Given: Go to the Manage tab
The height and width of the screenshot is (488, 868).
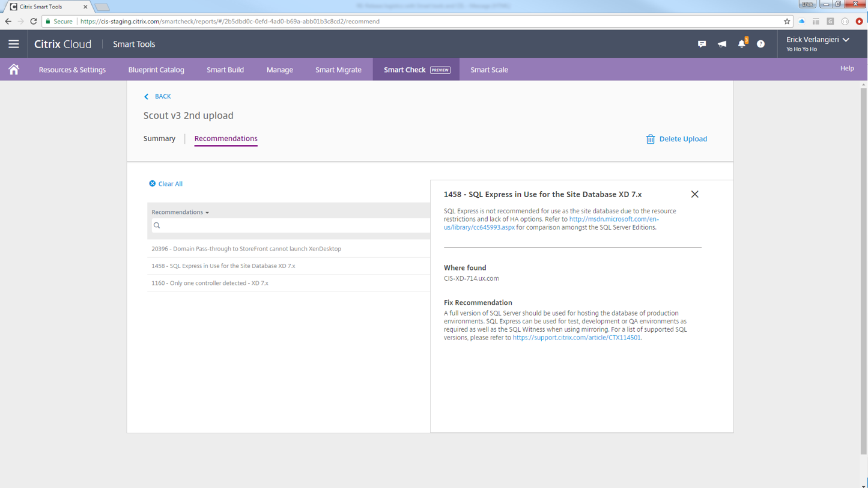Looking at the screenshot, I should click(x=280, y=70).
